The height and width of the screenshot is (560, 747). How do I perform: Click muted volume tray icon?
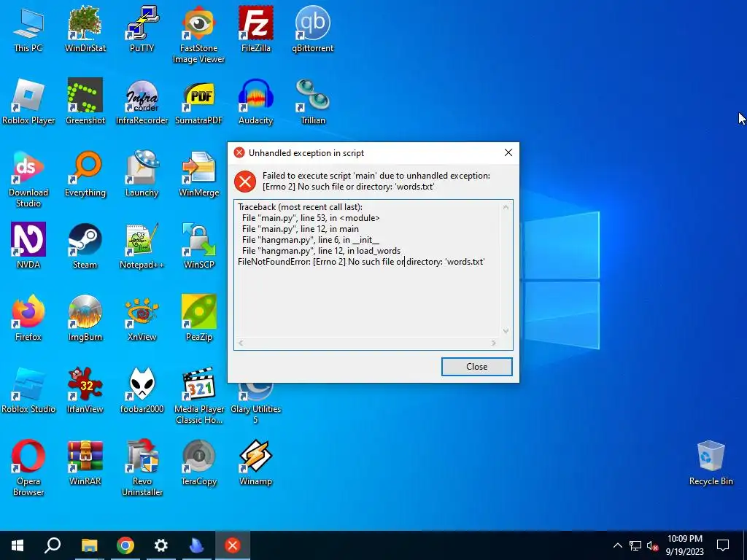[652, 545]
